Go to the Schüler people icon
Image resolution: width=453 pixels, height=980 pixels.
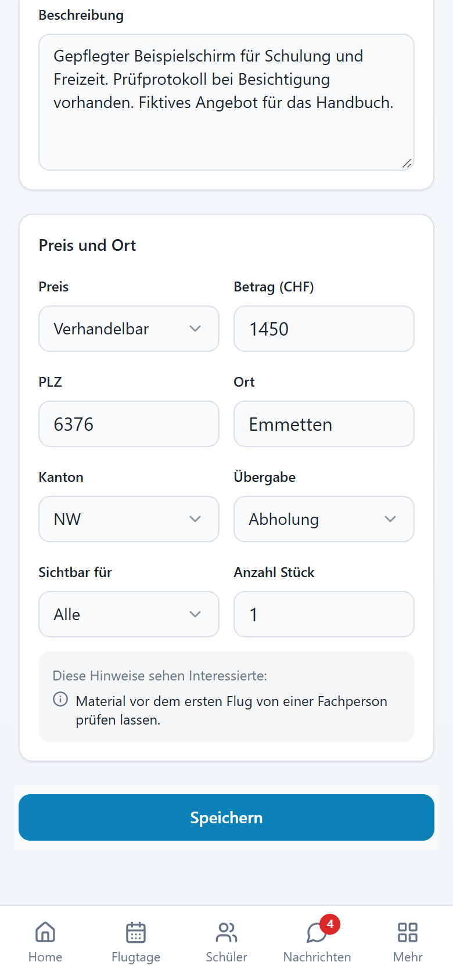pyautogui.click(x=227, y=932)
